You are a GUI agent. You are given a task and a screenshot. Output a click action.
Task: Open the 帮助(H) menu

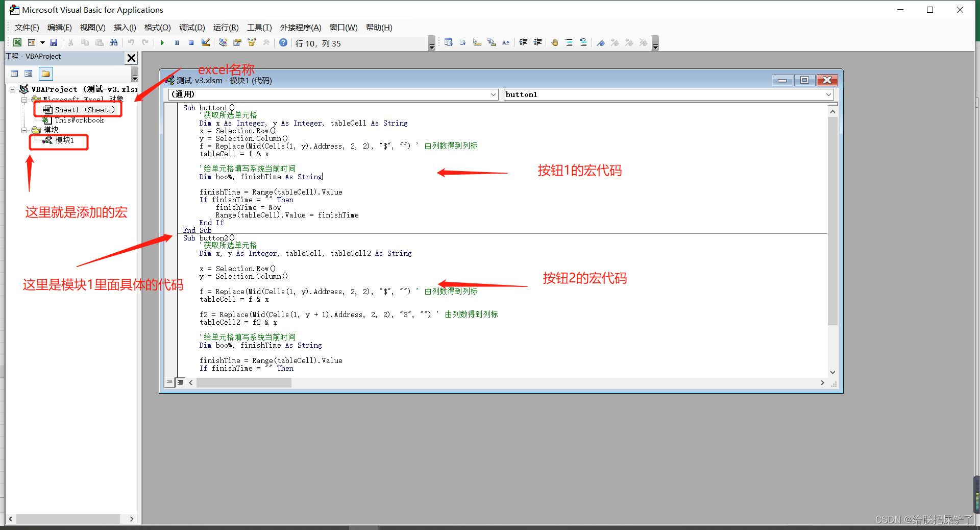tap(379, 28)
